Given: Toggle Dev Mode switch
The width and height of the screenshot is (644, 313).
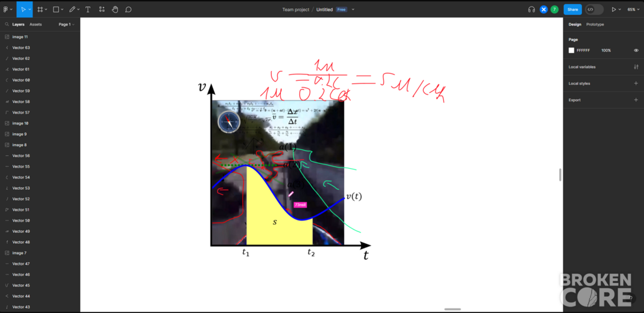Looking at the screenshot, I should (x=594, y=9).
